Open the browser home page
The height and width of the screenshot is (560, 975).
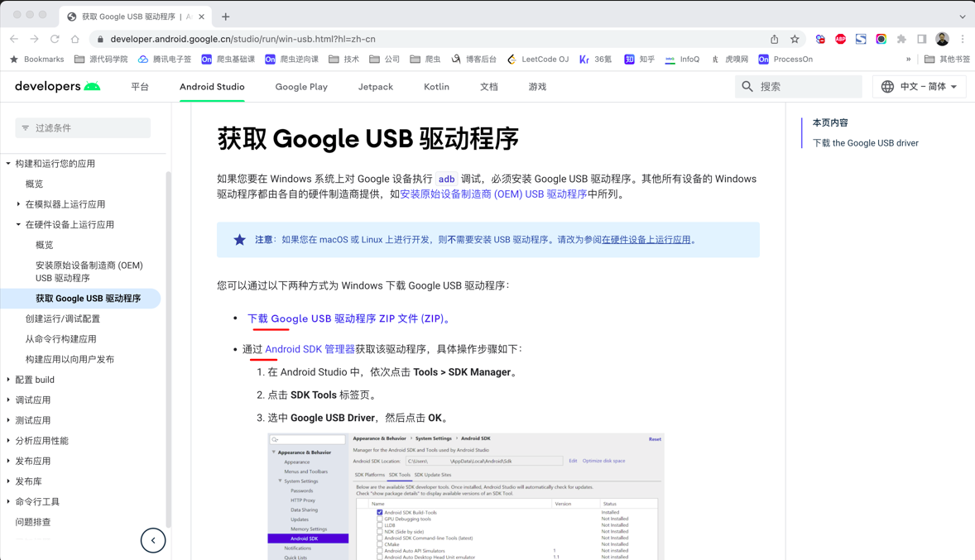tap(75, 39)
